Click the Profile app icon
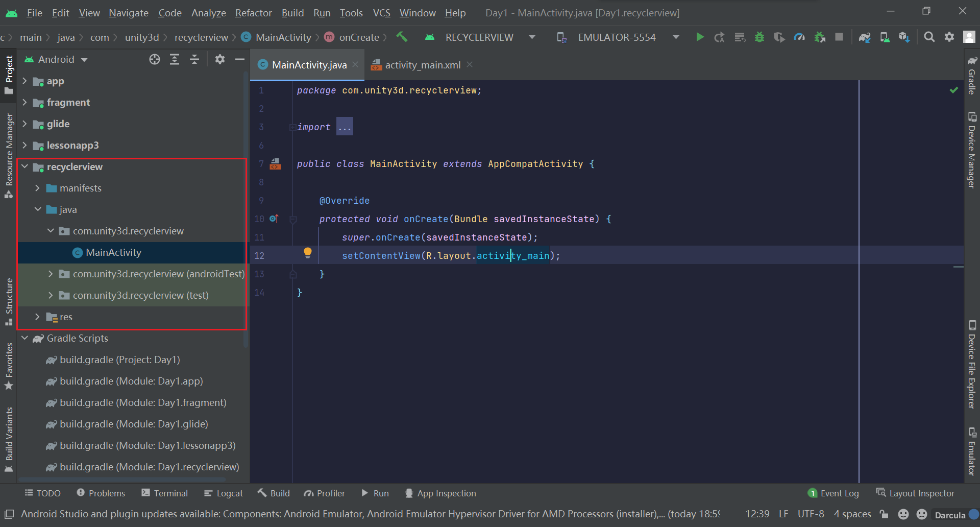The height and width of the screenshot is (527, 980). pyautogui.click(x=799, y=37)
